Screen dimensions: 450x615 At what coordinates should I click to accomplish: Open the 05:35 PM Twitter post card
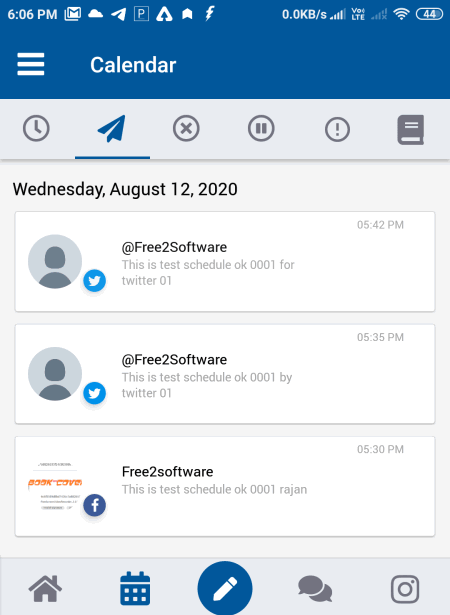click(x=225, y=374)
